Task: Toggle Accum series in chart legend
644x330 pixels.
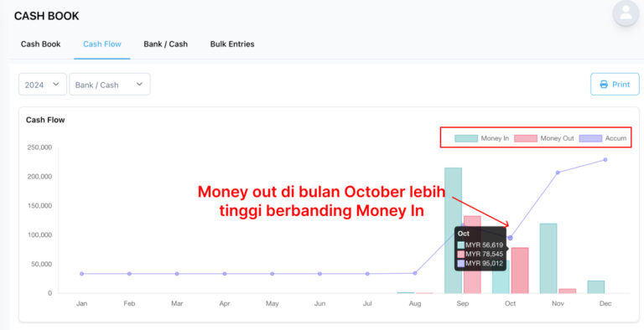Action: pyautogui.click(x=603, y=138)
